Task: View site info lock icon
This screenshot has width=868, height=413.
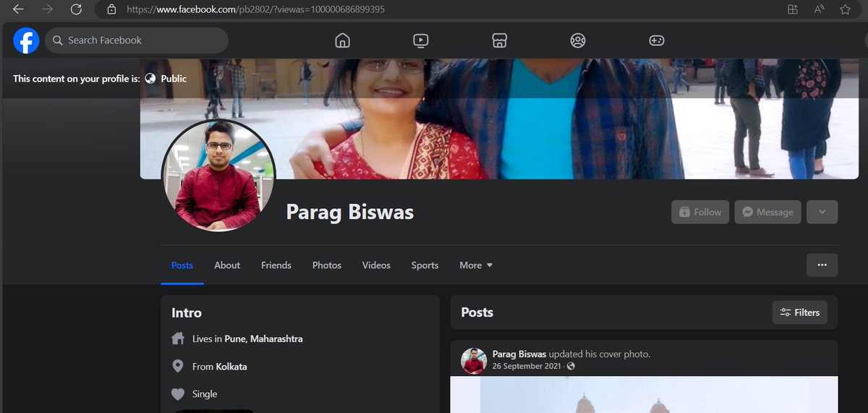Action: 111,9
